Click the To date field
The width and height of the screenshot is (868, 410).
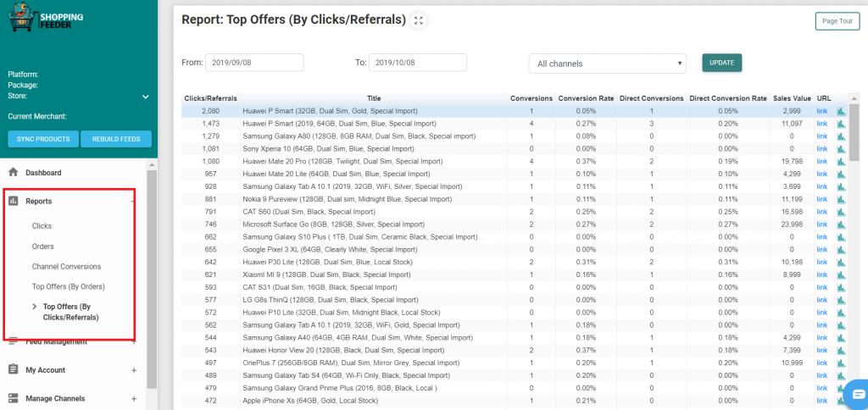click(x=417, y=63)
